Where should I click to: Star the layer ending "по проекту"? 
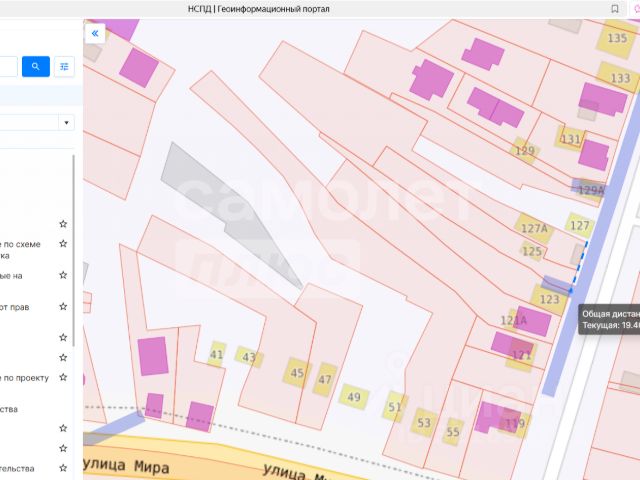click(x=63, y=377)
